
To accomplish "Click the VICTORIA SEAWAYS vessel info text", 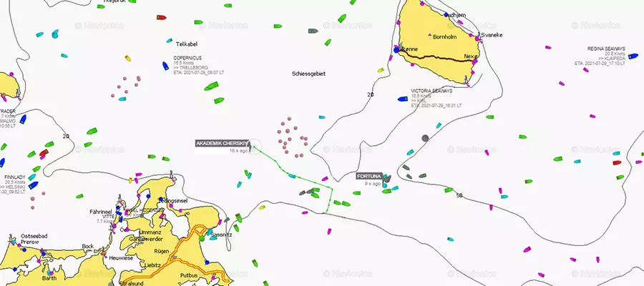I will [436, 98].
